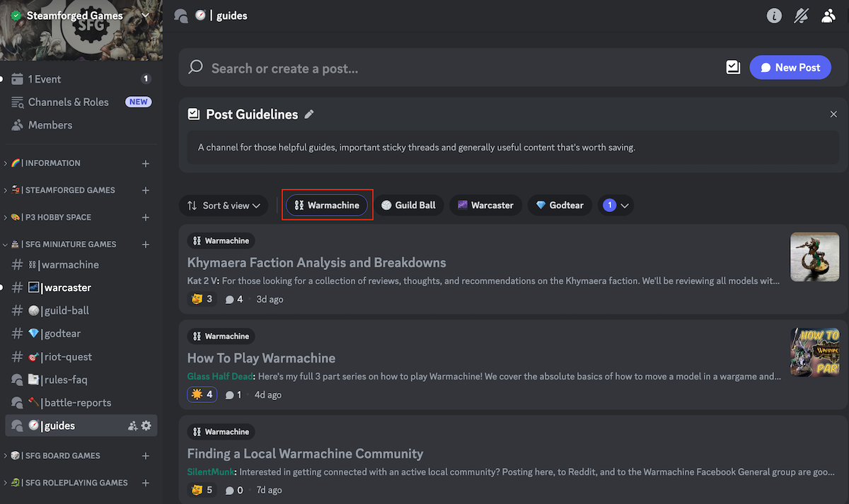Open Steamforged Games server menu
The height and width of the screenshot is (504, 849).
tap(81, 16)
